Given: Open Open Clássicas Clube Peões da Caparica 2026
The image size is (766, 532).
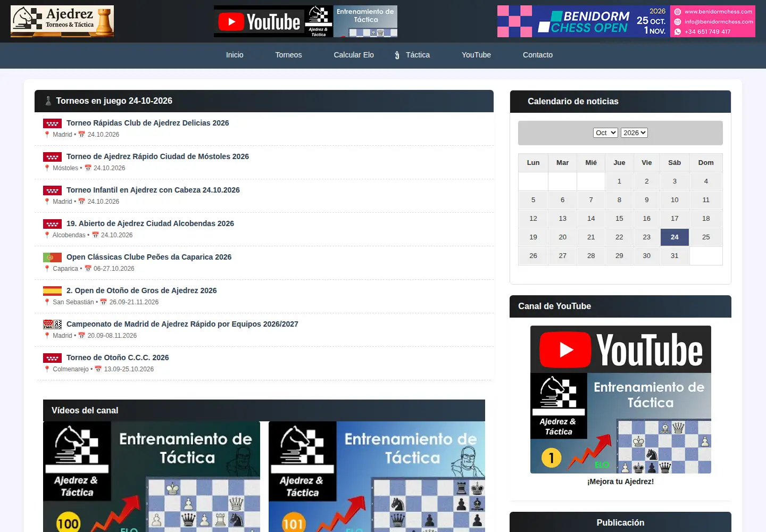Looking at the screenshot, I should [149, 257].
